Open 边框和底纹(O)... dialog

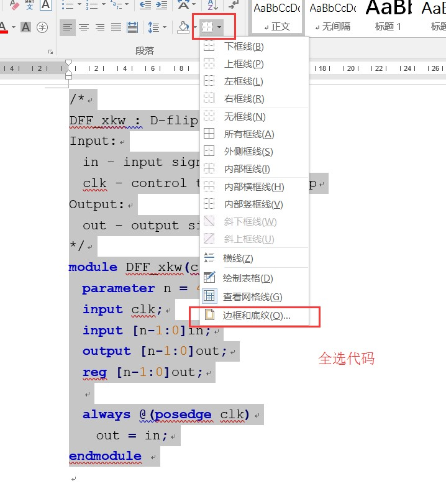255,316
